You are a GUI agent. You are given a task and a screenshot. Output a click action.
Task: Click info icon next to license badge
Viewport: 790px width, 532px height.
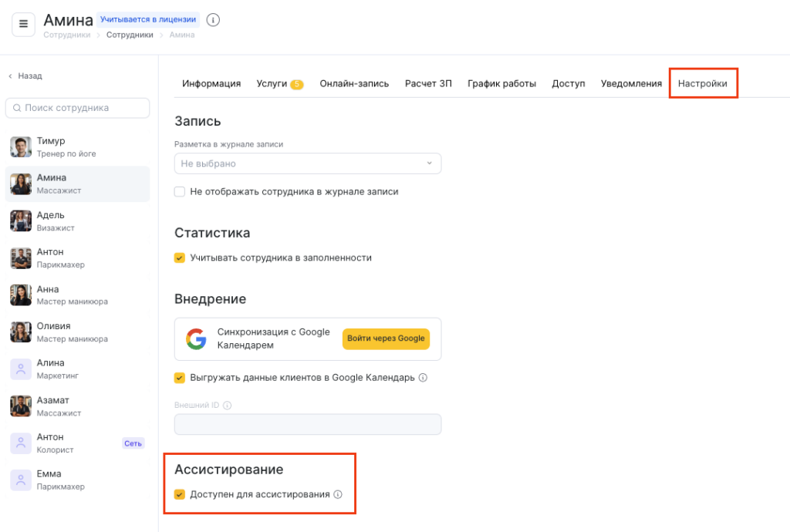pyautogui.click(x=214, y=20)
